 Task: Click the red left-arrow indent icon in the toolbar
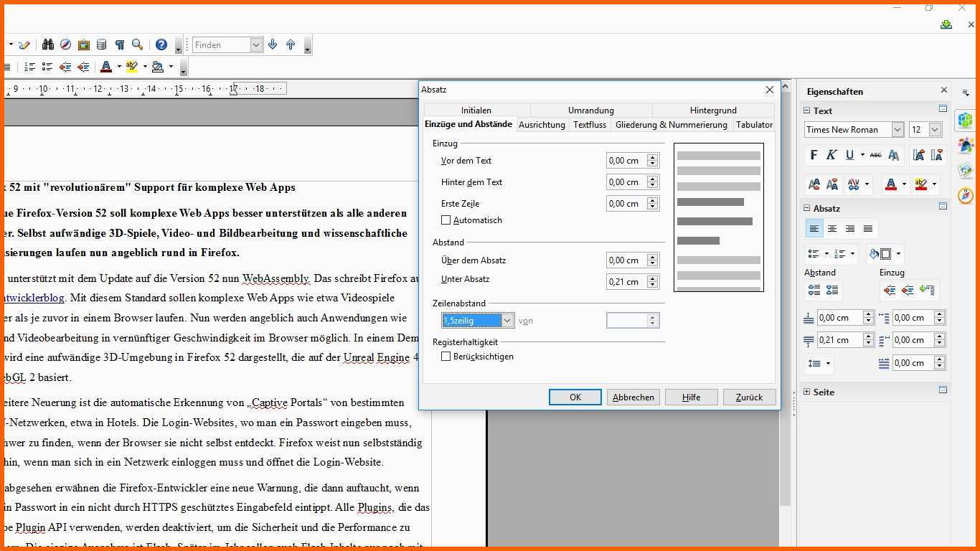(x=65, y=67)
